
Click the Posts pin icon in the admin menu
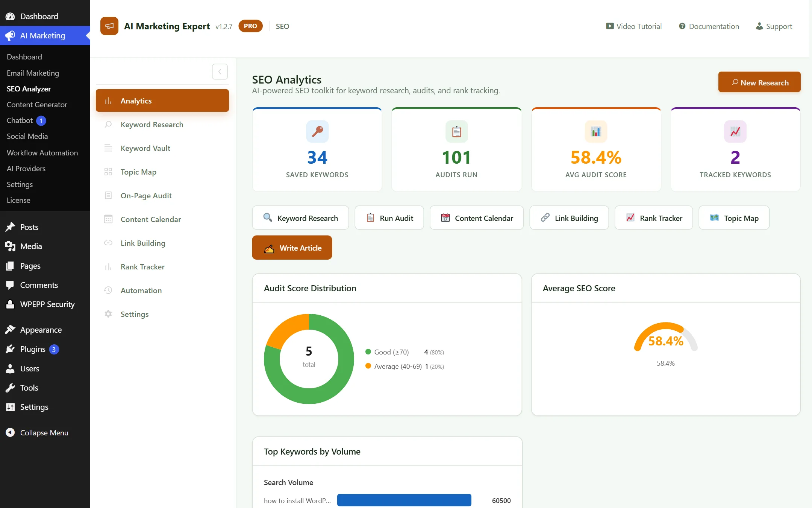click(10, 227)
